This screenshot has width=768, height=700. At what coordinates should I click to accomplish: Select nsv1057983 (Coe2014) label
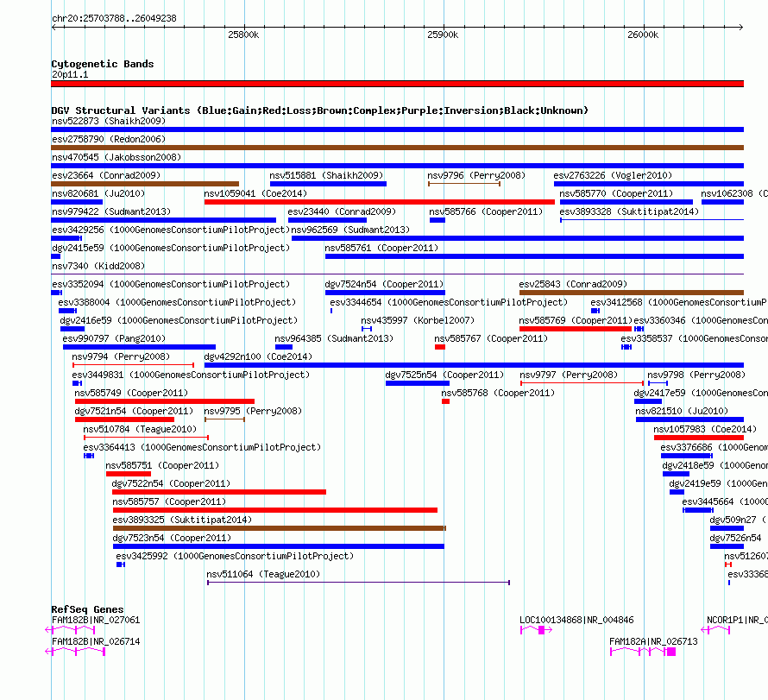tap(705, 429)
